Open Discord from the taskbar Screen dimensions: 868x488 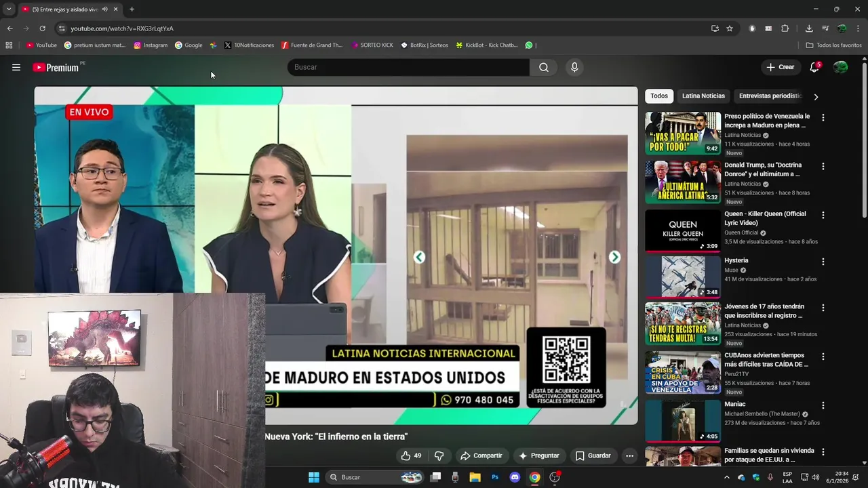pyautogui.click(x=515, y=477)
